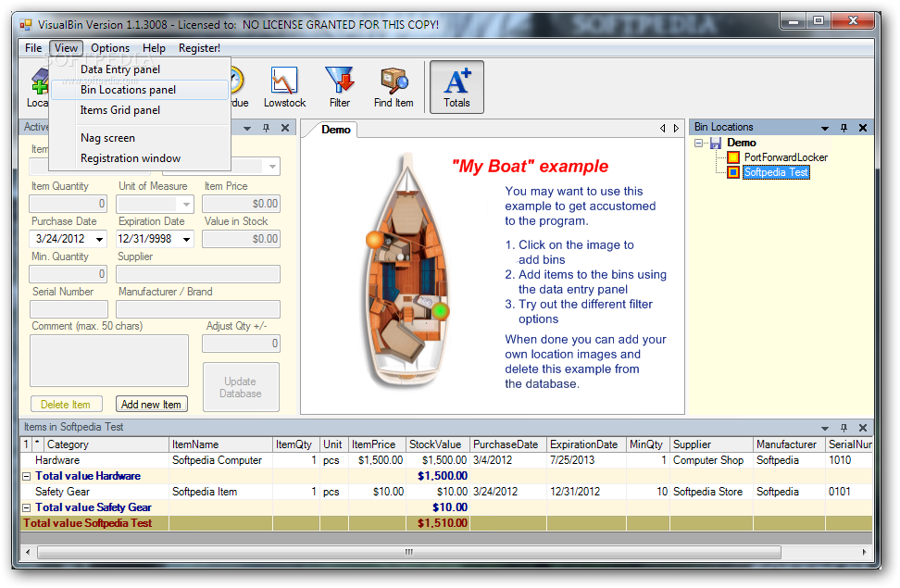Switch to the Demo tab
The width and height of the screenshot is (900, 588).
336,130
